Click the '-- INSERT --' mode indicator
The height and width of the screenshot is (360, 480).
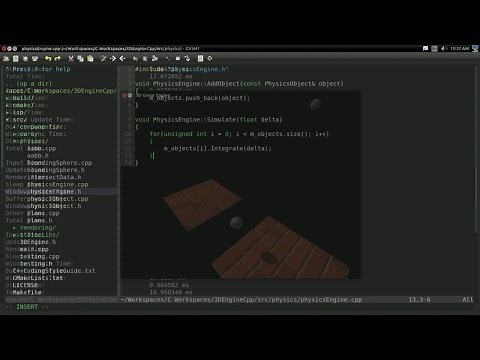pyautogui.click(x=27, y=307)
